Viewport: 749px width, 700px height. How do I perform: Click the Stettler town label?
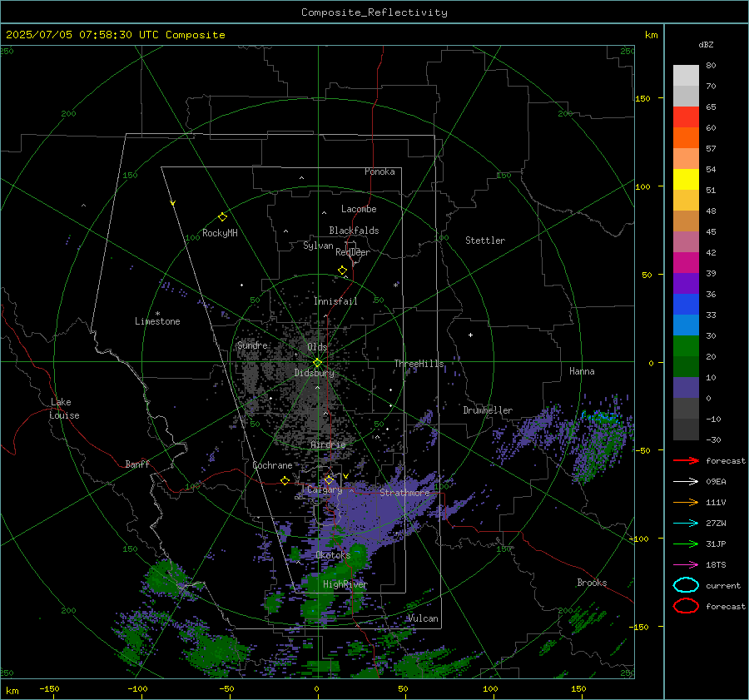(485, 241)
